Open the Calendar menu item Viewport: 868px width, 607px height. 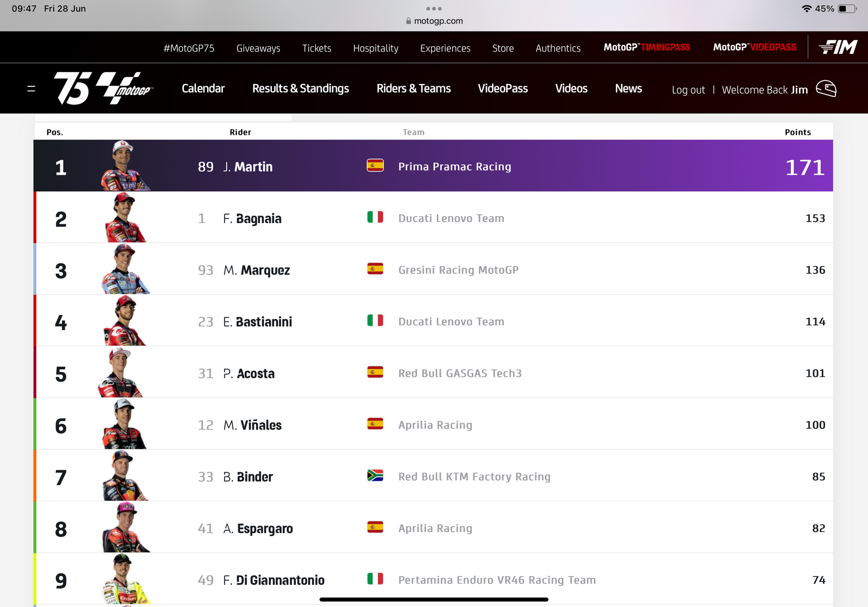point(203,88)
